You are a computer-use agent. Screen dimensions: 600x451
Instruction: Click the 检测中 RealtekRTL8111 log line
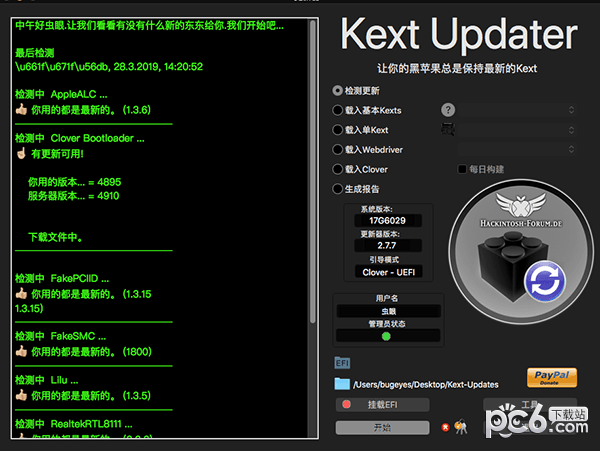click(74, 424)
